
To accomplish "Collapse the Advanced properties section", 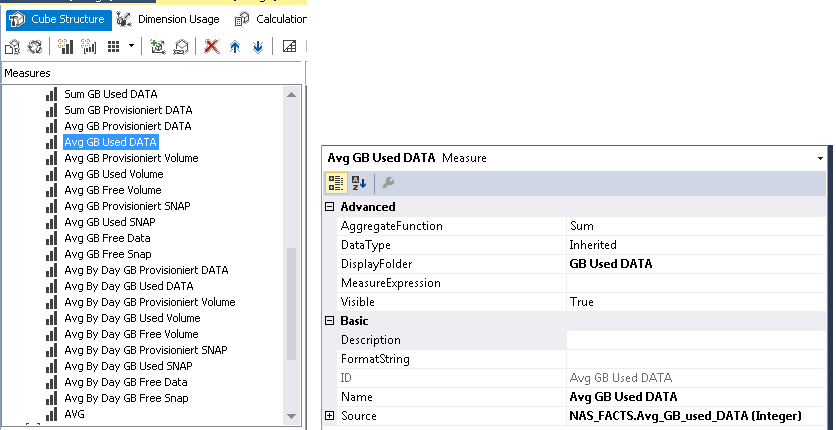I will tap(330, 207).
